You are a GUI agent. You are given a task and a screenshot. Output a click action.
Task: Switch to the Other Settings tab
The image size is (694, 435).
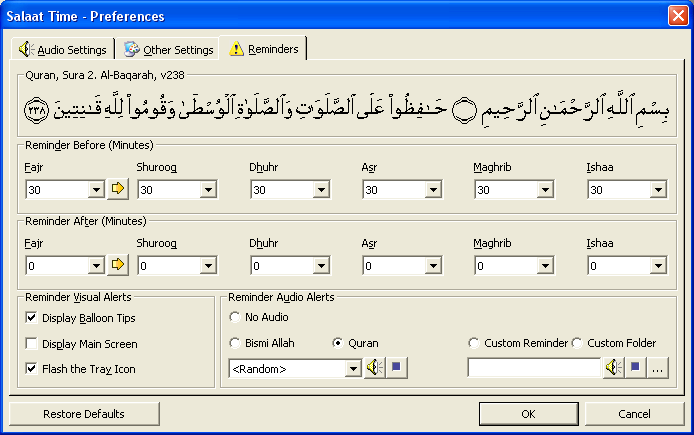tap(169, 50)
